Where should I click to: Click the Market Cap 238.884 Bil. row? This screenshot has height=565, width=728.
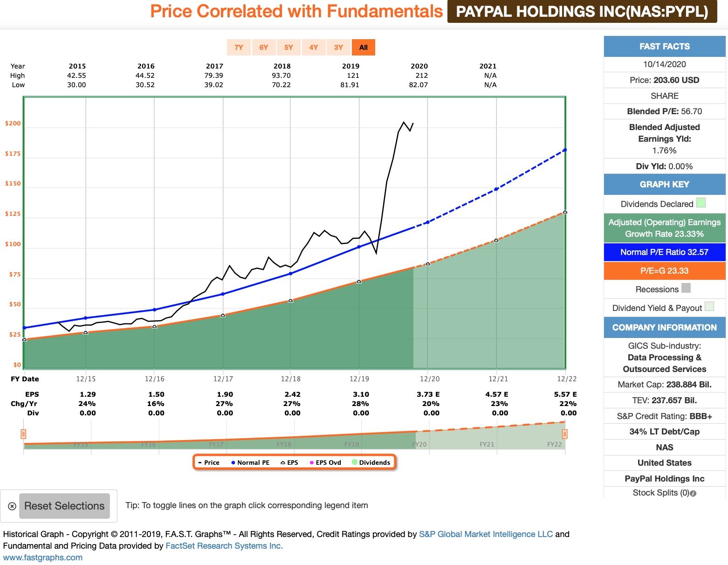[665, 385]
